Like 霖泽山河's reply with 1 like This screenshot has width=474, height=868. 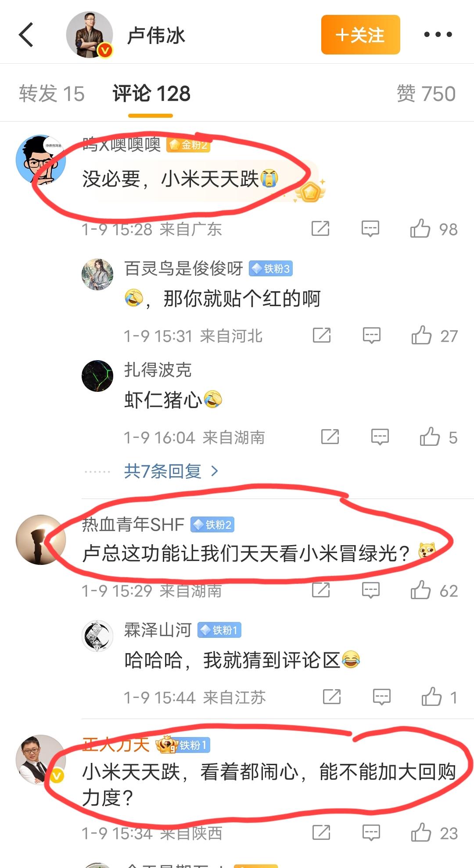click(431, 697)
